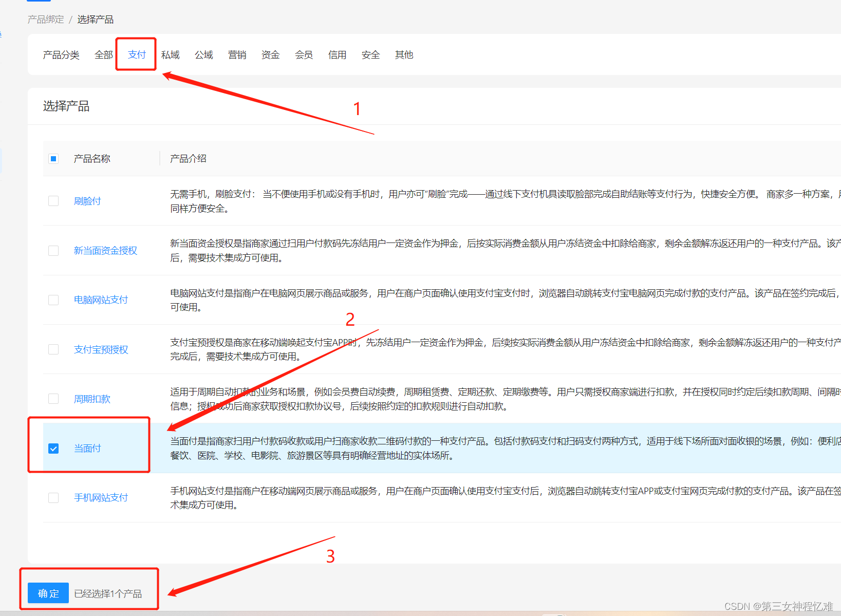The image size is (841, 616).
Task: Show the 安全 category products
Action: [x=370, y=55]
